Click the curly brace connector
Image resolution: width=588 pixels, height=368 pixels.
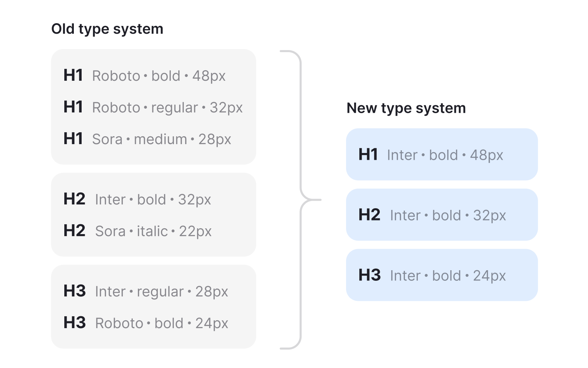point(301,200)
